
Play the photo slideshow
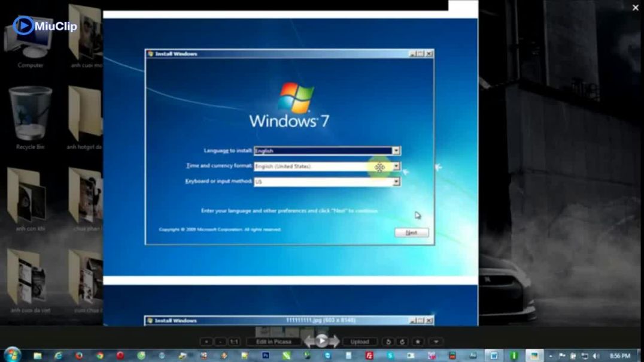click(323, 340)
